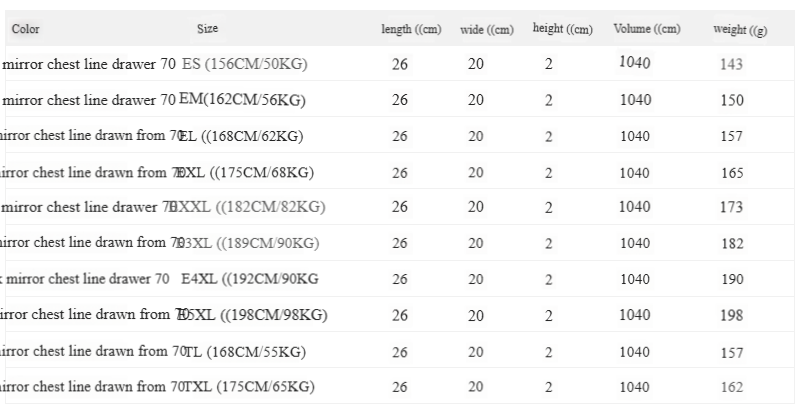Select the length (cm) column header
The image size is (798, 408).
coord(411,30)
